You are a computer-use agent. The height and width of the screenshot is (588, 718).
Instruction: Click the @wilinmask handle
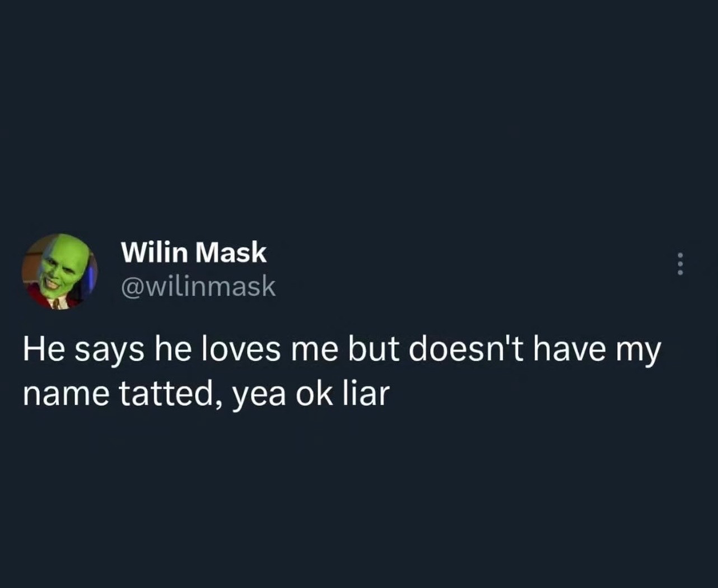(x=198, y=287)
